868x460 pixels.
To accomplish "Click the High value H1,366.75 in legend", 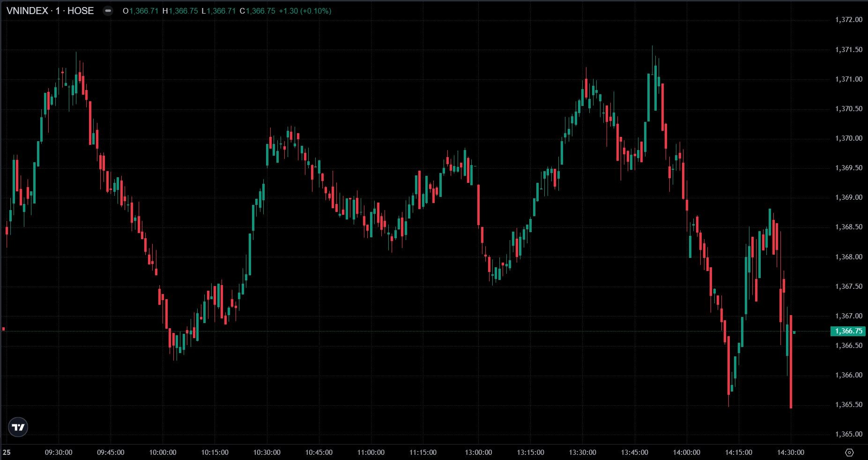I will (180, 11).
